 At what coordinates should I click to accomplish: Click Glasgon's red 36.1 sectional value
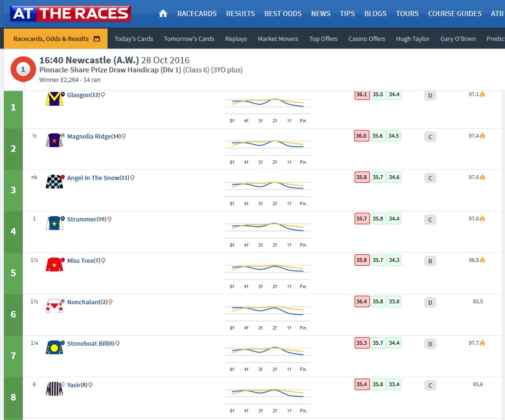[x=362, y=94]
